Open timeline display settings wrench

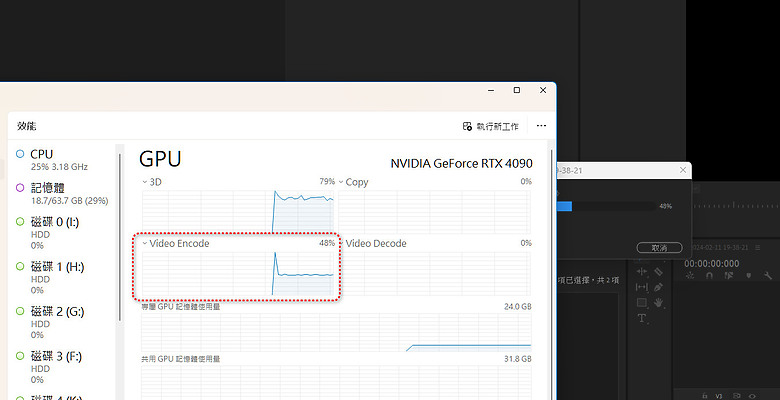(x=768, y=276)
